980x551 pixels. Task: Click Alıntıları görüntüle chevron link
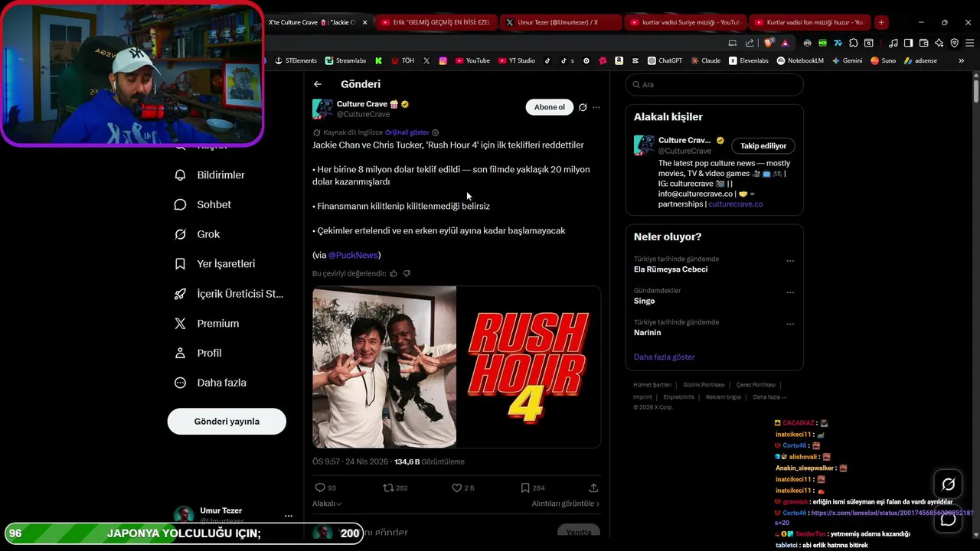566,504
